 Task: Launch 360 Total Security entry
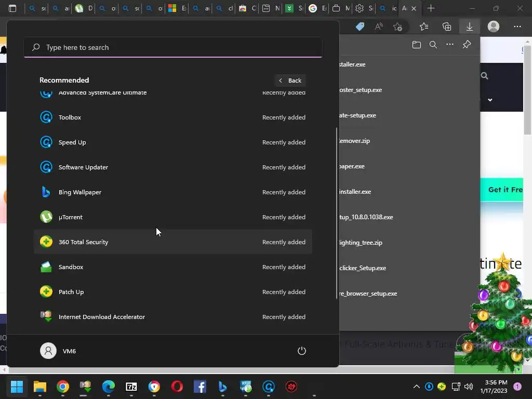coord(172,242)
